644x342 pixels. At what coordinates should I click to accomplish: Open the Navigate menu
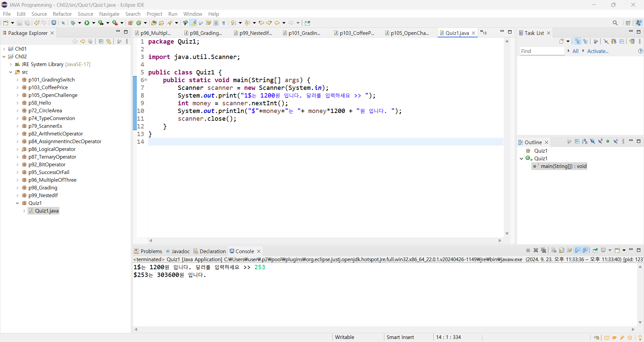[109, 14]
